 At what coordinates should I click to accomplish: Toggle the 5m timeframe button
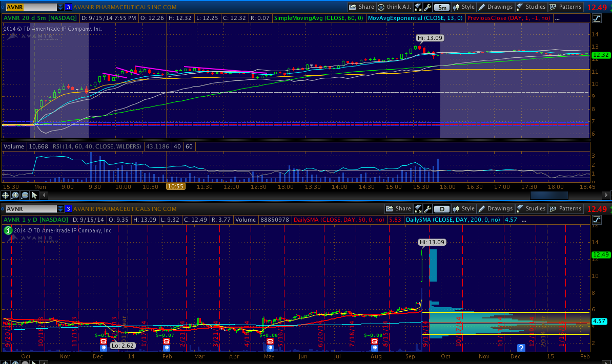click(441, 7)
